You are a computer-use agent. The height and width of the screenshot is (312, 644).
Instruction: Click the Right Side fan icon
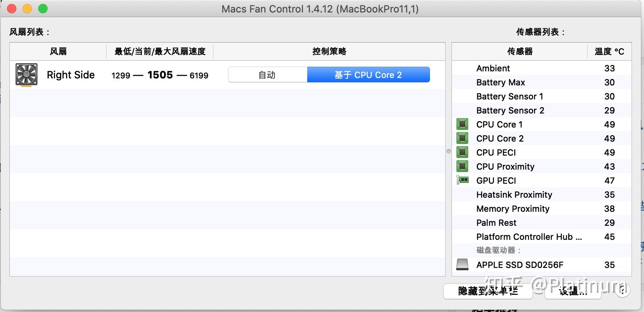(27, 74)
